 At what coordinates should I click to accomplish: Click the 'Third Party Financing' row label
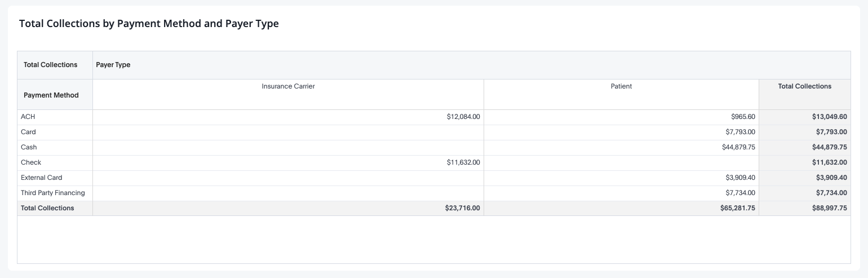point(53,193)
